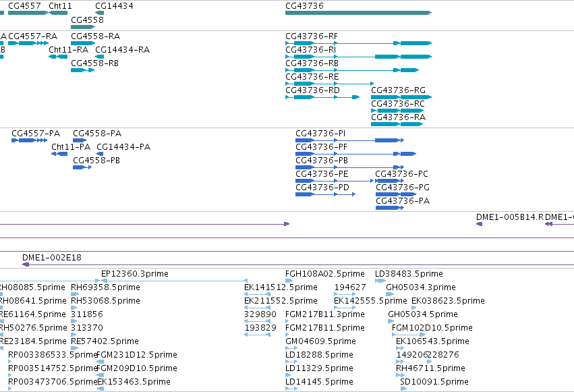The width and height of the screenshot is (574, 392).
Task: Click FGM231D12.5prime cDNA label
Action: [x=138, y=355]
